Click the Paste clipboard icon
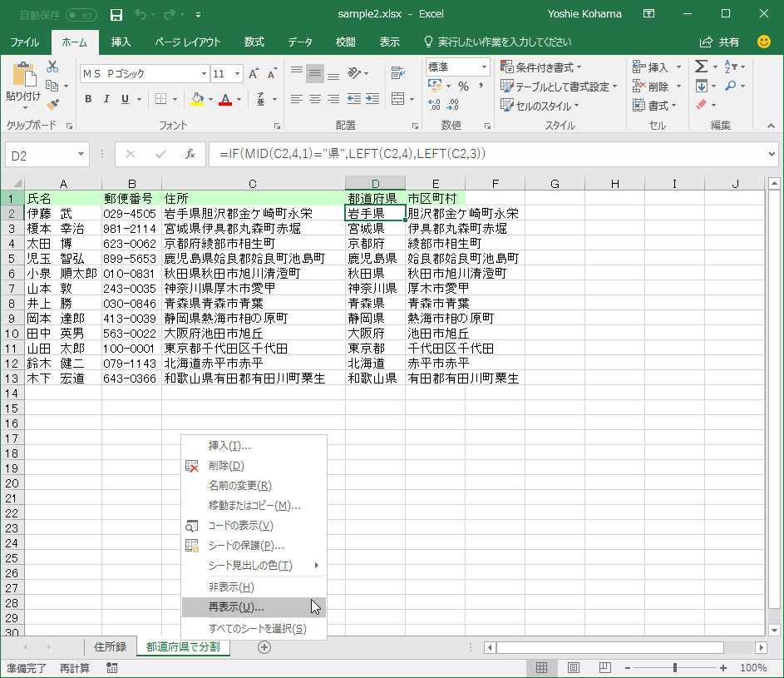The width and height of the screenshot is (784, 678). click(x=23, y=75)
